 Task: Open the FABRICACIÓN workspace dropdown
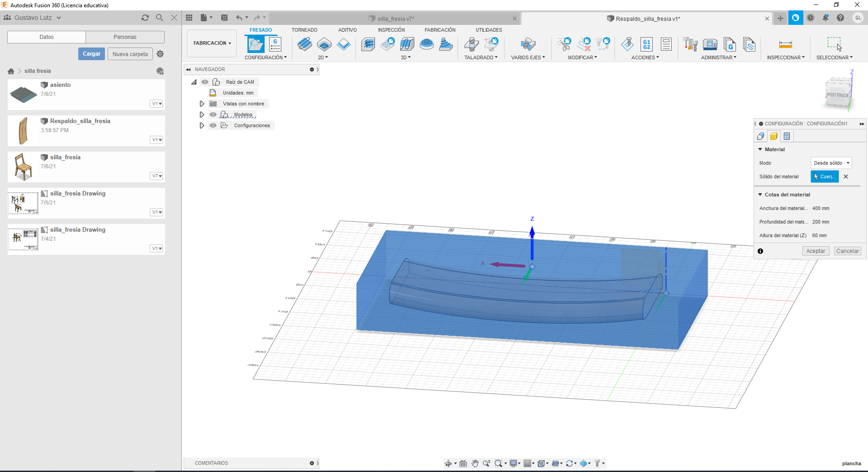click(x=212, y=43)
